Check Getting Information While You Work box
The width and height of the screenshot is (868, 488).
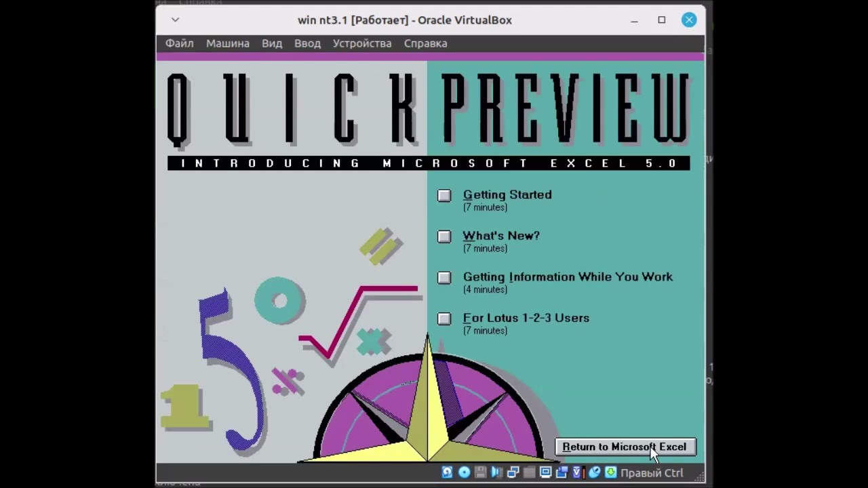[444, 278]
